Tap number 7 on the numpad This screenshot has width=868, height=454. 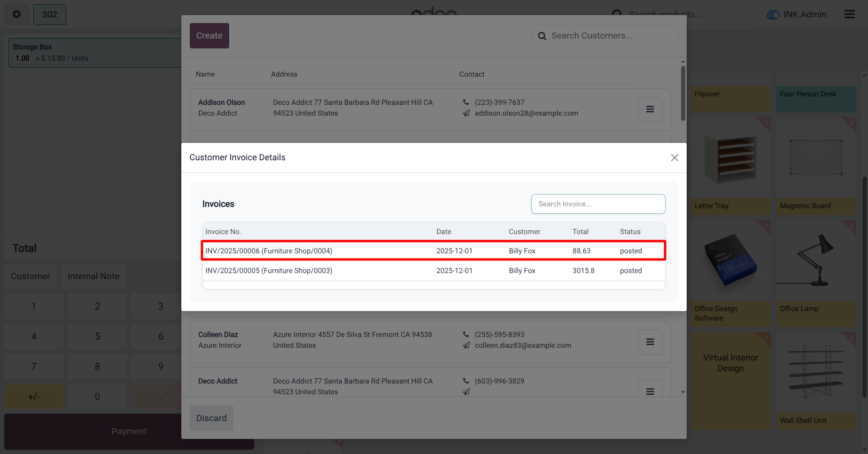coord(34,367)
